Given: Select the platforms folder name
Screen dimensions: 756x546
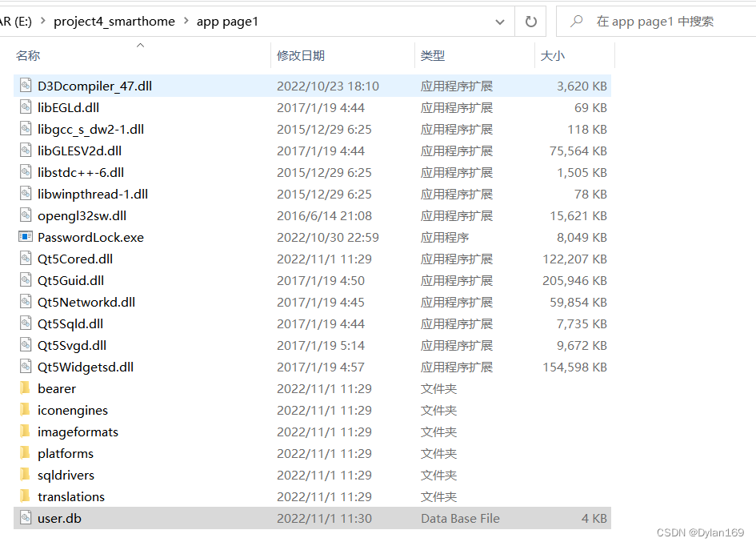Looking at the screenshot, I should point(66,454).
